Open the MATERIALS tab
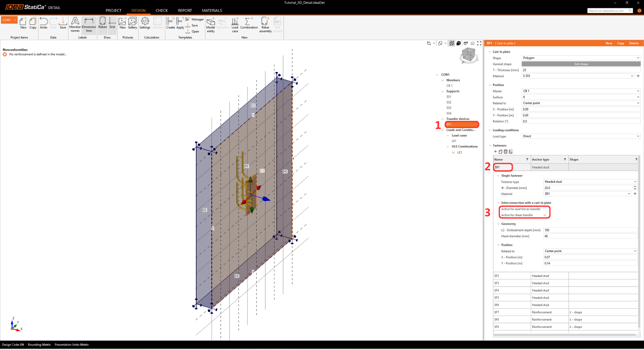This screenshot has height=350, width=644. pyautogui.click(x=212, y=10)
